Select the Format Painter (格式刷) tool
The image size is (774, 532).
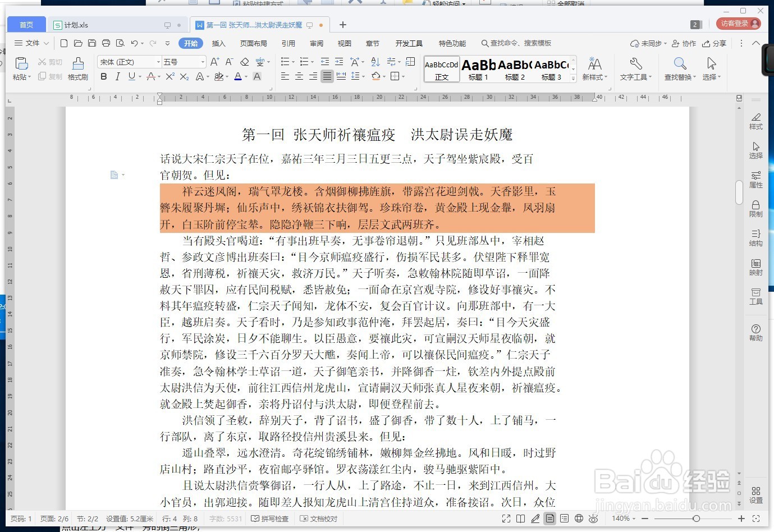tap(78, 68)
